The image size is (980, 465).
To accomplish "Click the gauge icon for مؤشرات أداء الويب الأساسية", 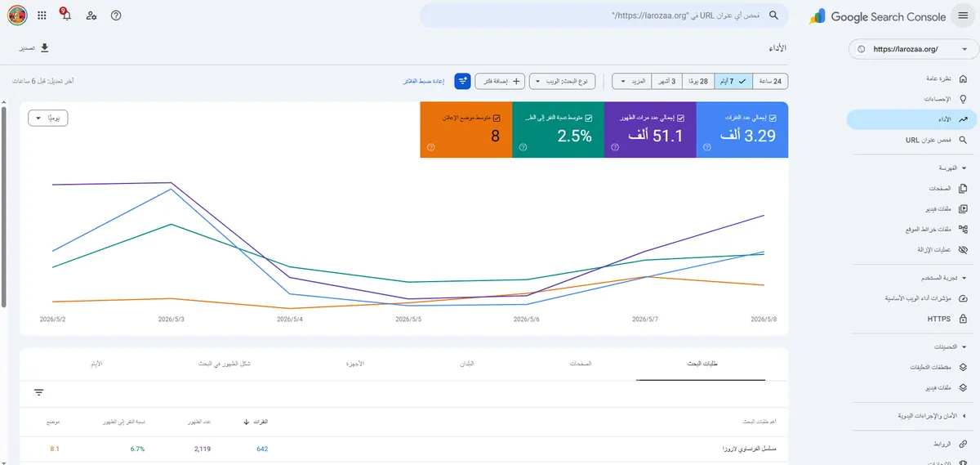I will (x=963, y=298).
